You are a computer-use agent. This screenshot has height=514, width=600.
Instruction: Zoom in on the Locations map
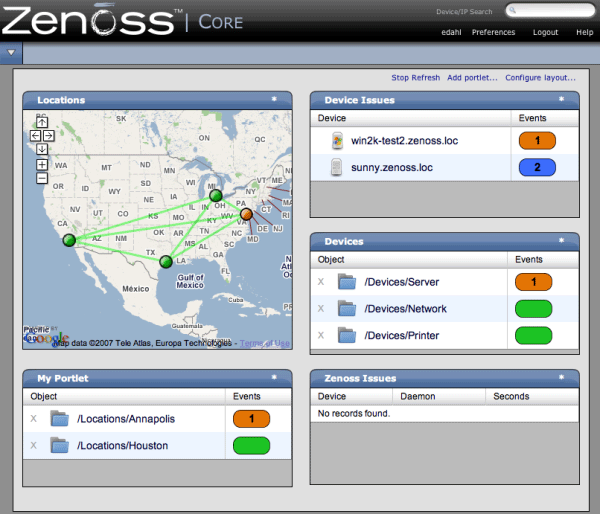(x=42, y=164)
